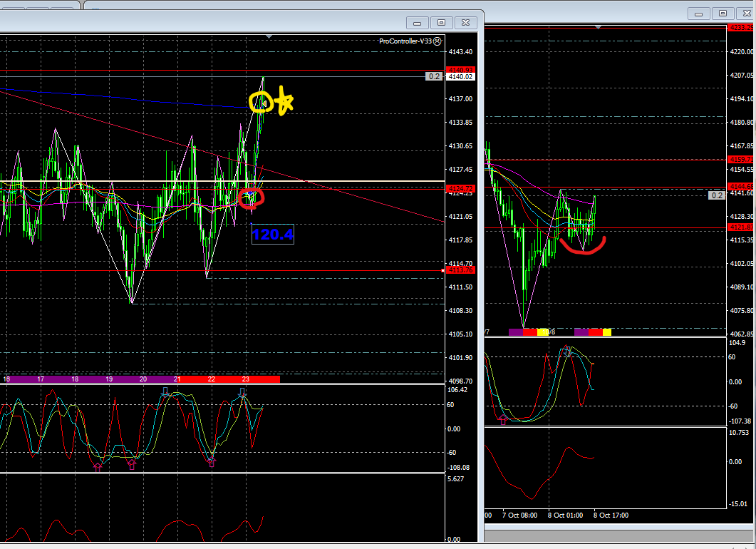
Task: Select the red 4113.76 price level tag
Action: [x=462, y=270]
